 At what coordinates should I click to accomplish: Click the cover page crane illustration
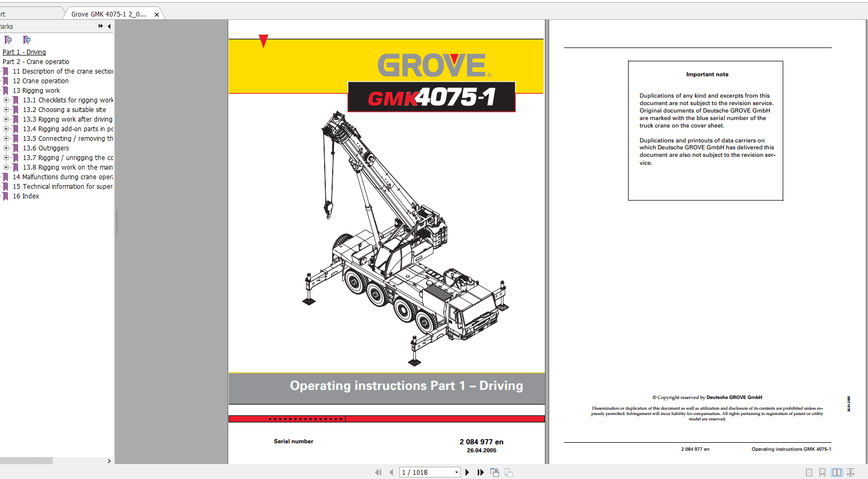coord(405,238)
